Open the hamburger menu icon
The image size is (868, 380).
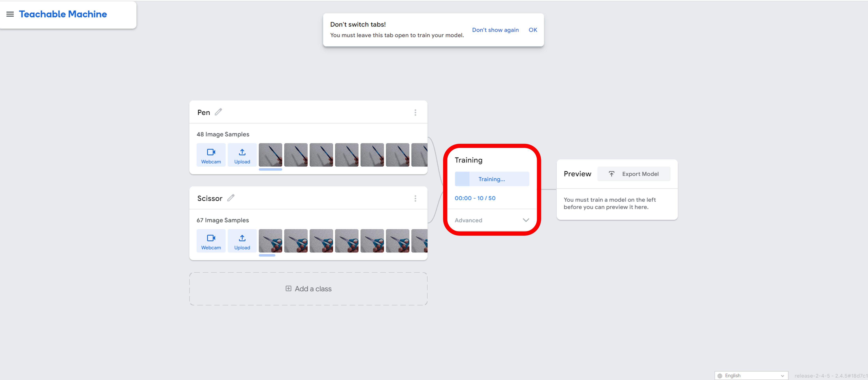pyautogui.click(x=10, y=14)
